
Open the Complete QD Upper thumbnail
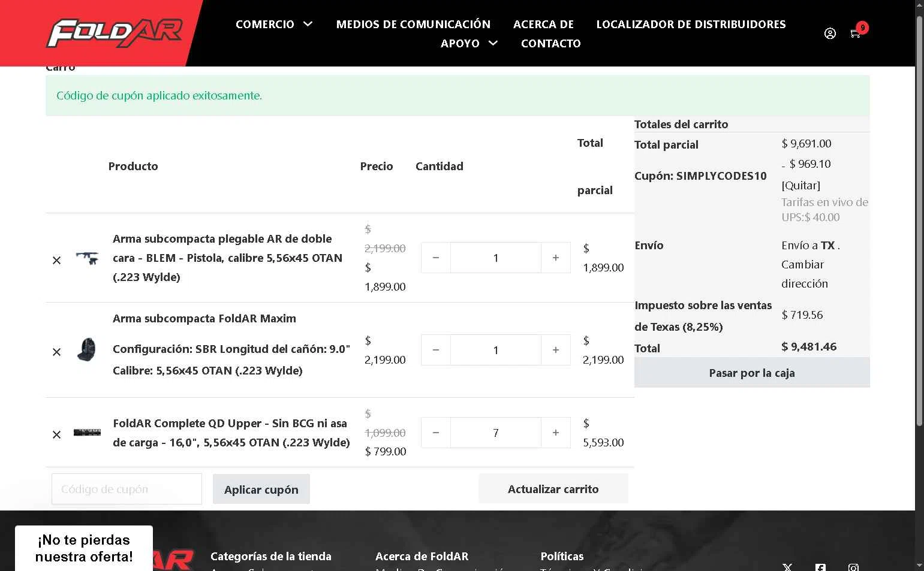pos(87,433)
